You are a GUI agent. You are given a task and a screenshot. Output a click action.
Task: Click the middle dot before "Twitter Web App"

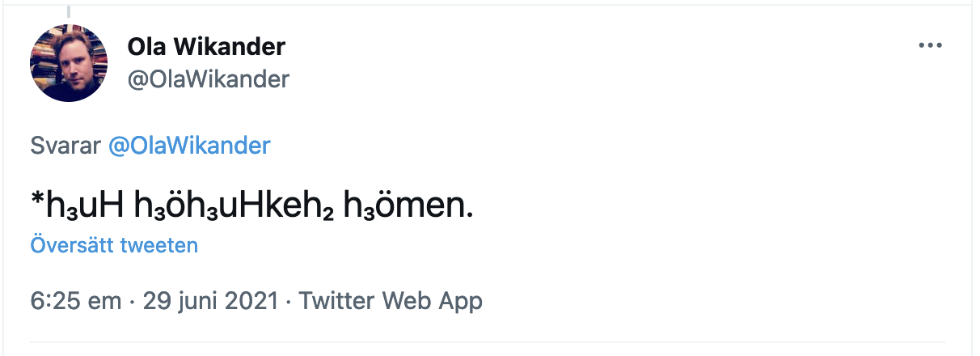coord(289,302)
